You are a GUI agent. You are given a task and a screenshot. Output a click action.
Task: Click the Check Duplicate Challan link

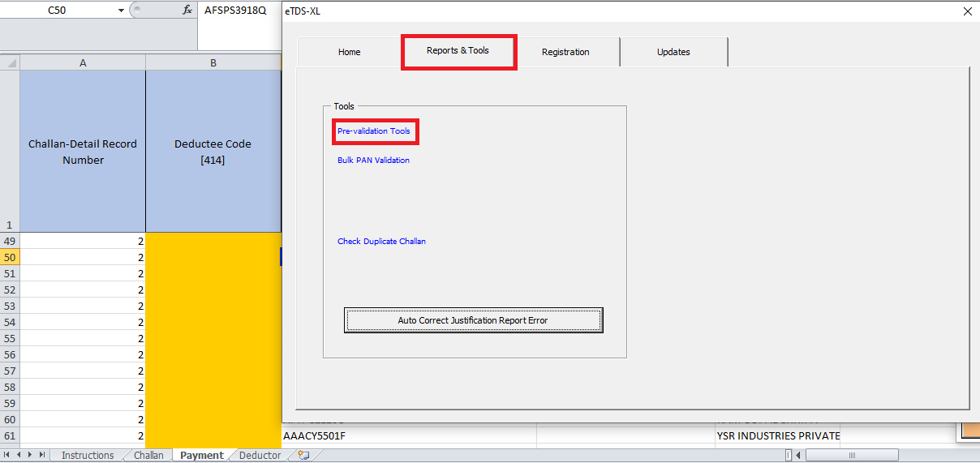coord(381,242)
